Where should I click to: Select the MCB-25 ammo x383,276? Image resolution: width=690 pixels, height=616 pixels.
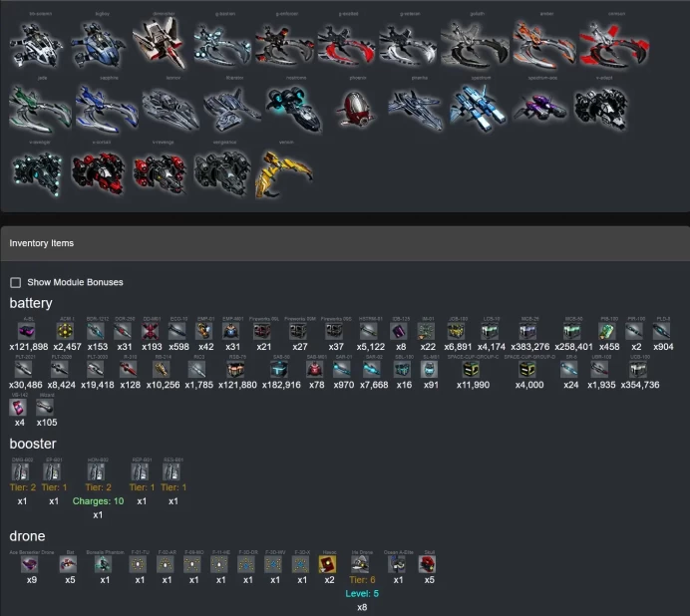click(x=527, y=331)
